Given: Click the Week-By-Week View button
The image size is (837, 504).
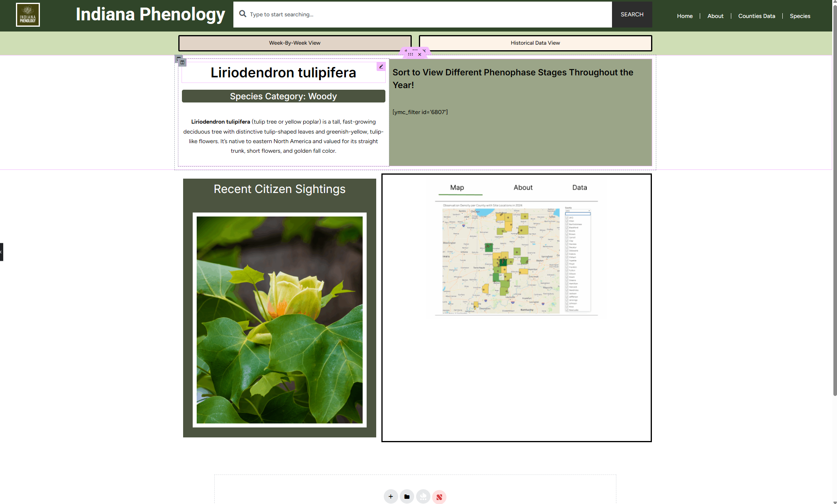Looking at the screenshot, I should tap(294, 43).
